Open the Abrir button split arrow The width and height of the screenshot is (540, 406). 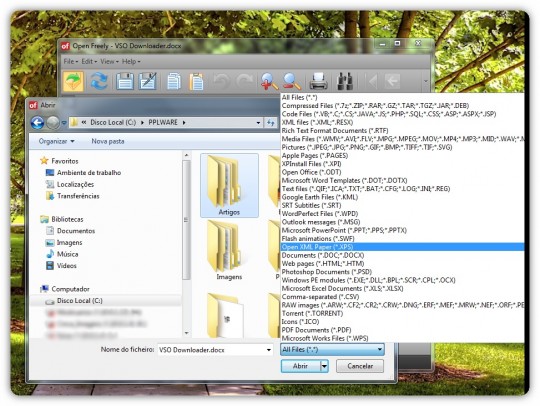pyautogui.click(x=324, y=366)
